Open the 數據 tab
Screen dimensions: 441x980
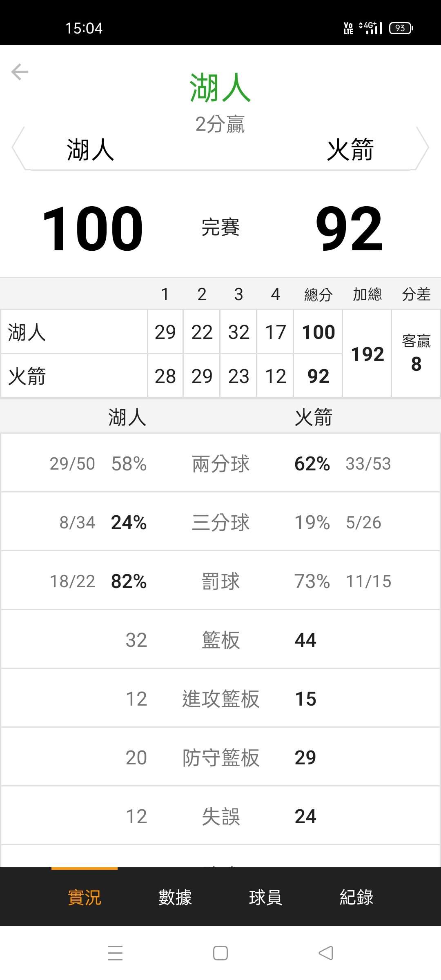coord(175,897)
